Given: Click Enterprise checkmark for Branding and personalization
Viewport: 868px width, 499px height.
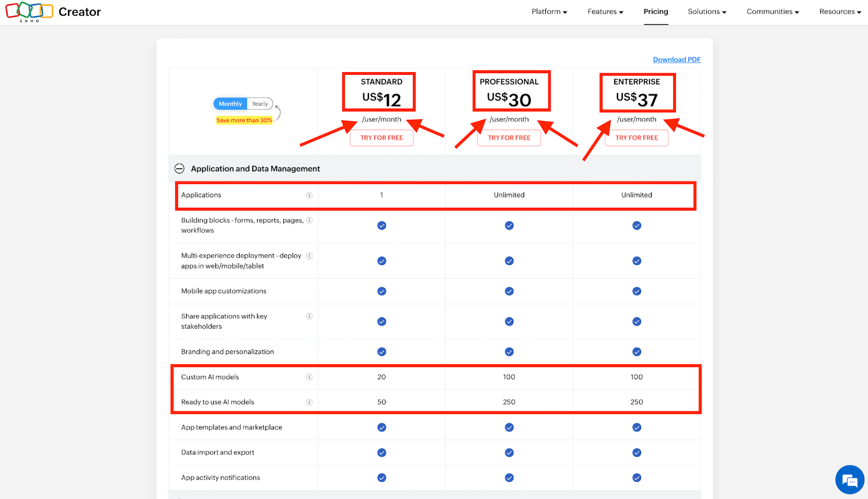Looking at the screenshot, I should click(637, 352).
